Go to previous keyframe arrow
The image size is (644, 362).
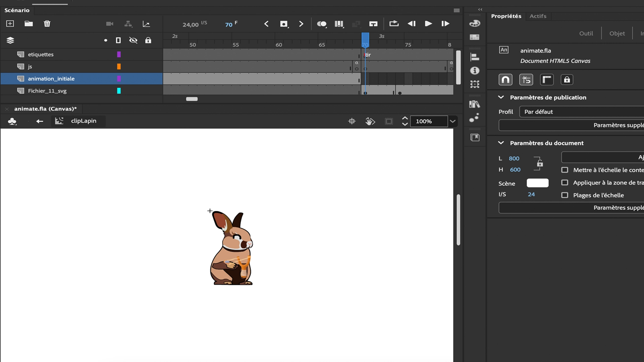coord(266,24)
